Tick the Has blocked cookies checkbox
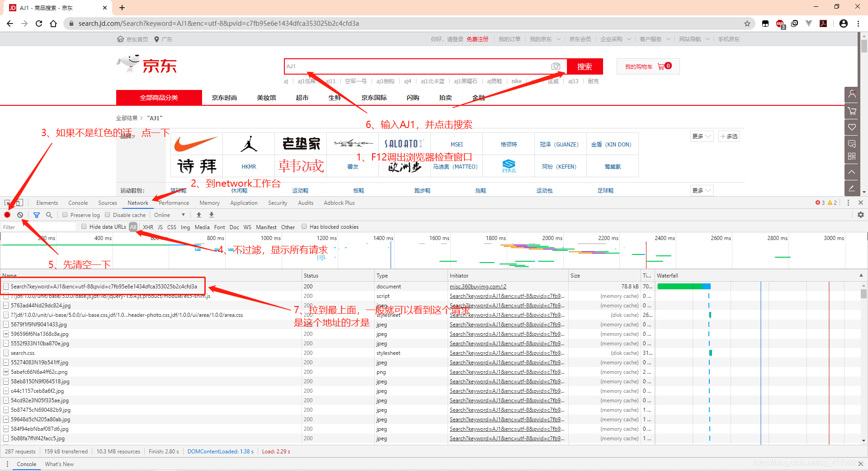This screenshot has width=868, height=471. 304,226
